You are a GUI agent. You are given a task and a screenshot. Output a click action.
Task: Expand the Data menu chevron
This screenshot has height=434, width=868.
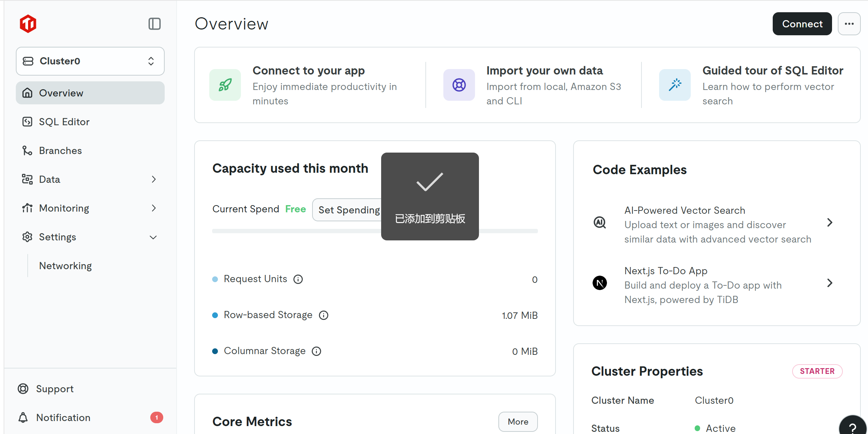154,179
